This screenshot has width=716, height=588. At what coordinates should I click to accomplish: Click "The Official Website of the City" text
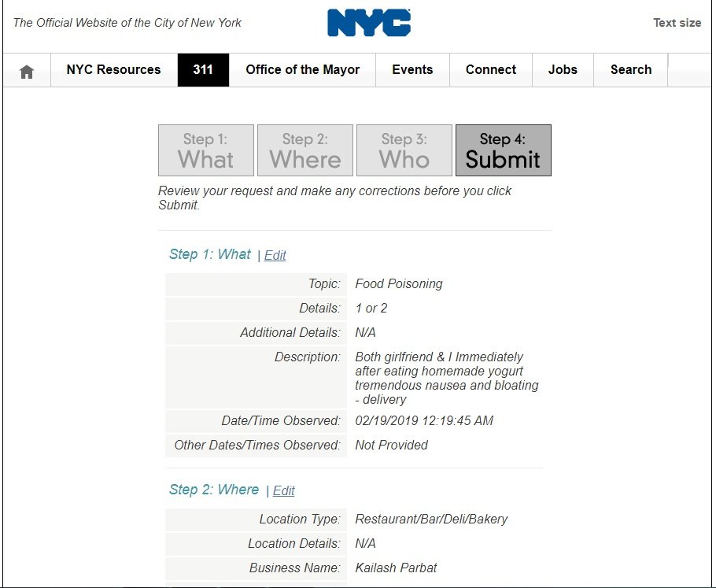[127, 23]
